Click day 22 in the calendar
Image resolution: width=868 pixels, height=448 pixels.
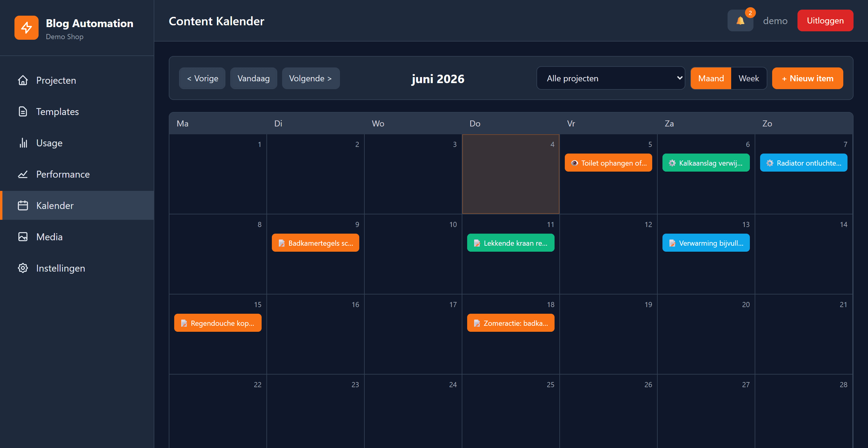click(x=218, y=411)
